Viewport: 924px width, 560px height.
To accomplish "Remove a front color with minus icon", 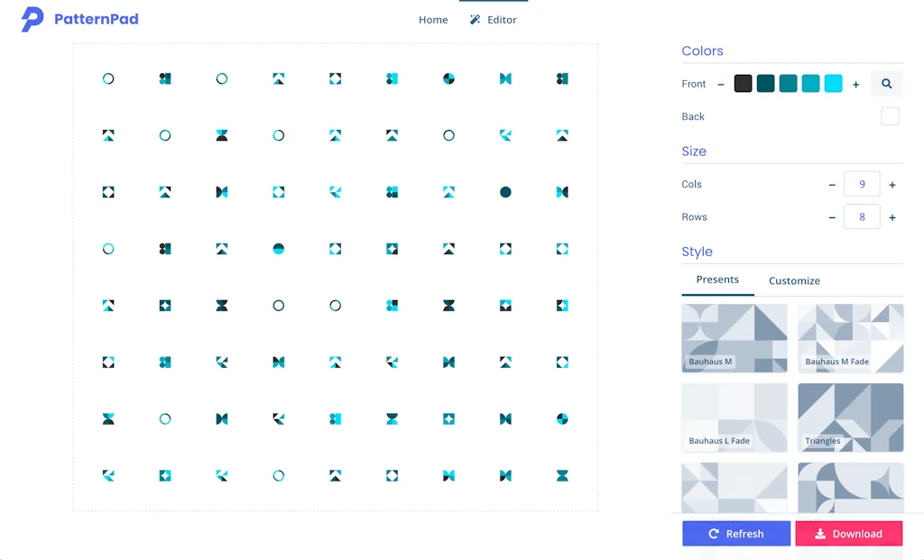I will tap(721, 85).
